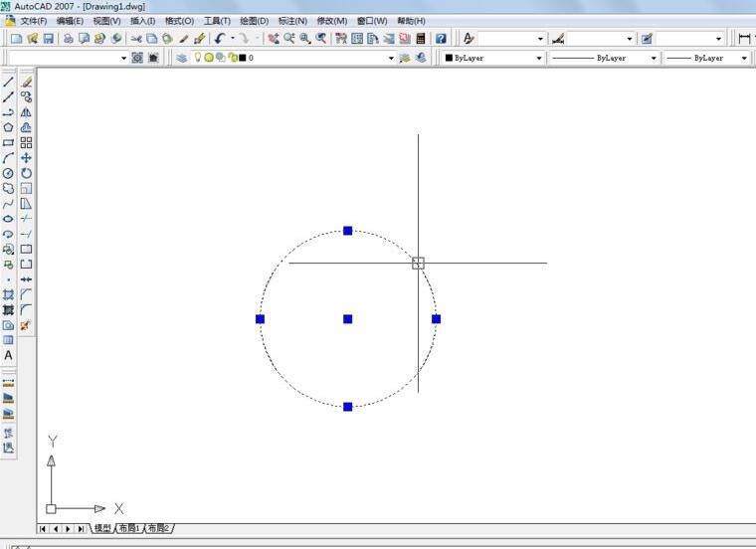Select the Revision Cloud tool

pyautogui.click(x=8, y=188)
